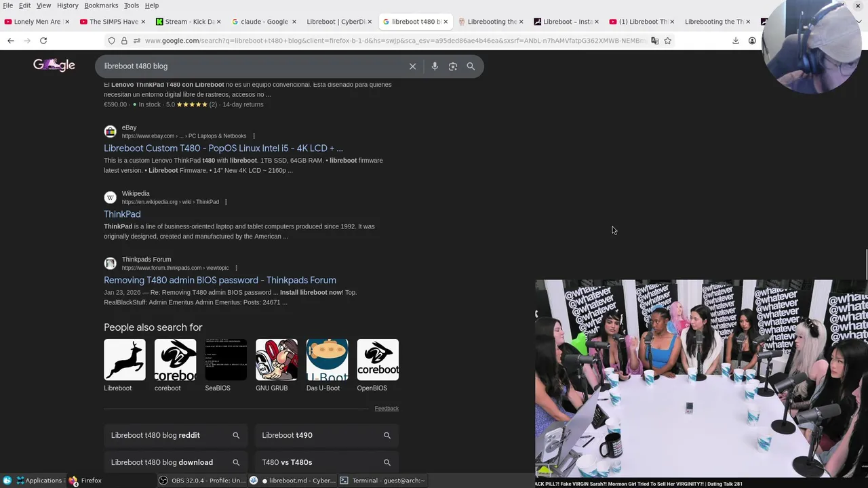Image resolution: width=868 pixels, height=488 pixels.
Task: Select the coreboot thumbnail
Action: [x=175, y=360]
